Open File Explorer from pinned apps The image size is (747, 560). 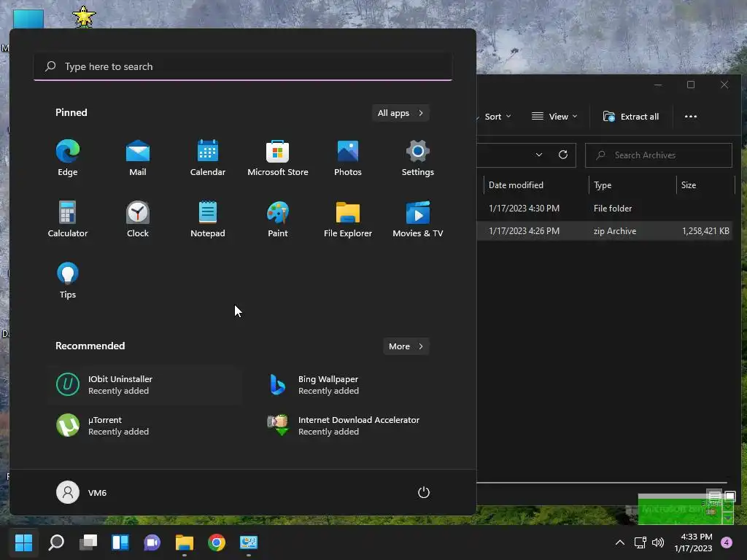pyautogui.click(x=348, y=219)
